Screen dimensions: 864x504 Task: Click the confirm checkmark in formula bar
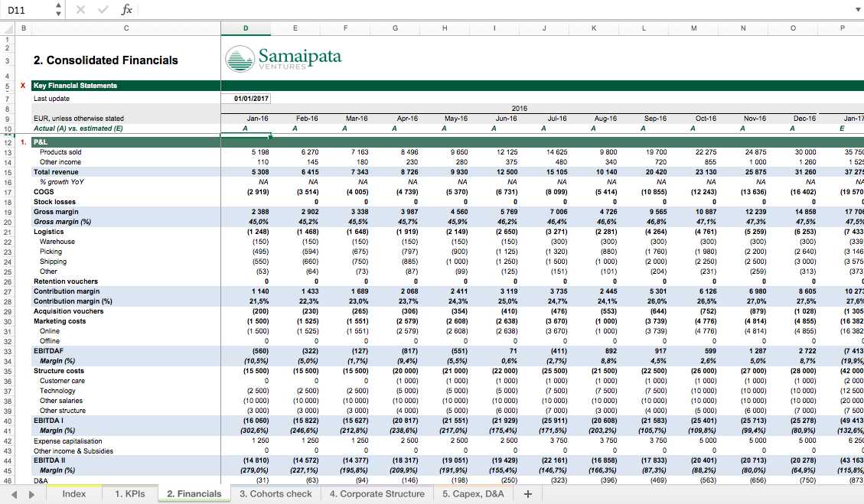click(x=103, y=9)
